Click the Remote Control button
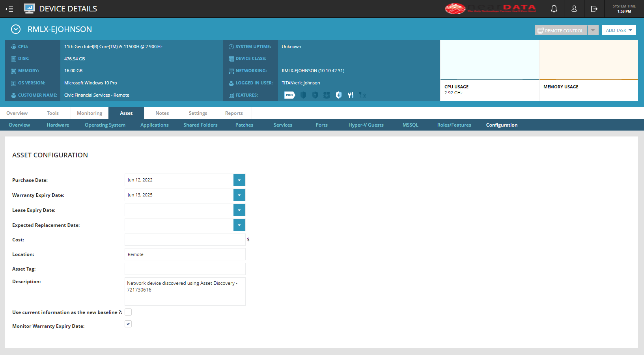 click(561, 30)
